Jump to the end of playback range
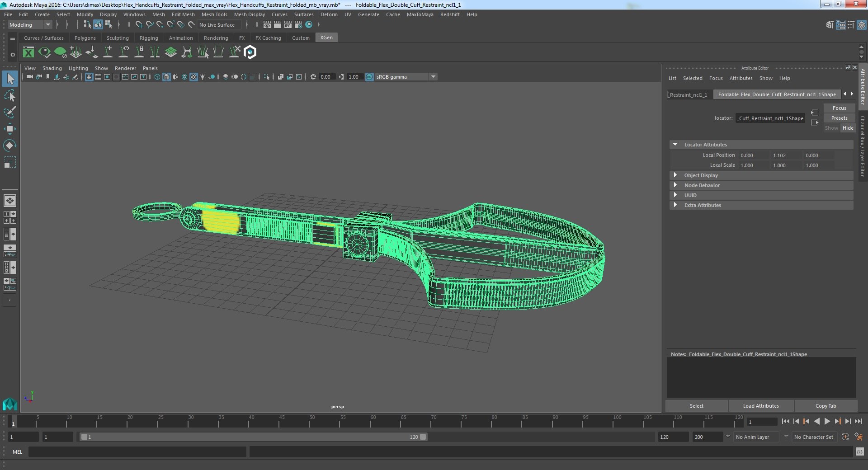 tap(858, 421)
